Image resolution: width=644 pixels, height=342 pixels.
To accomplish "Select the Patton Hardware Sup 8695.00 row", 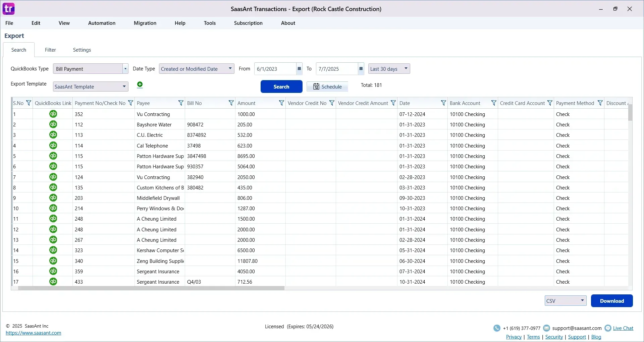I will [x=320, y=156].
